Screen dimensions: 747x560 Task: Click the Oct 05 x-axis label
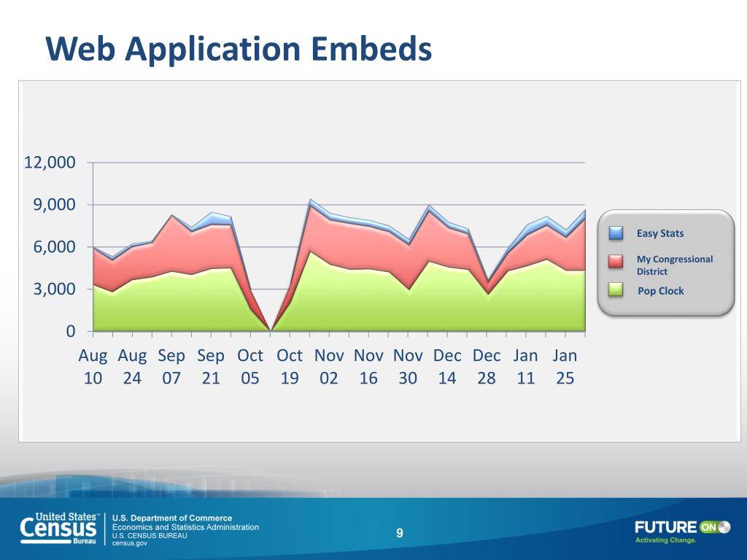coord(250,367)
